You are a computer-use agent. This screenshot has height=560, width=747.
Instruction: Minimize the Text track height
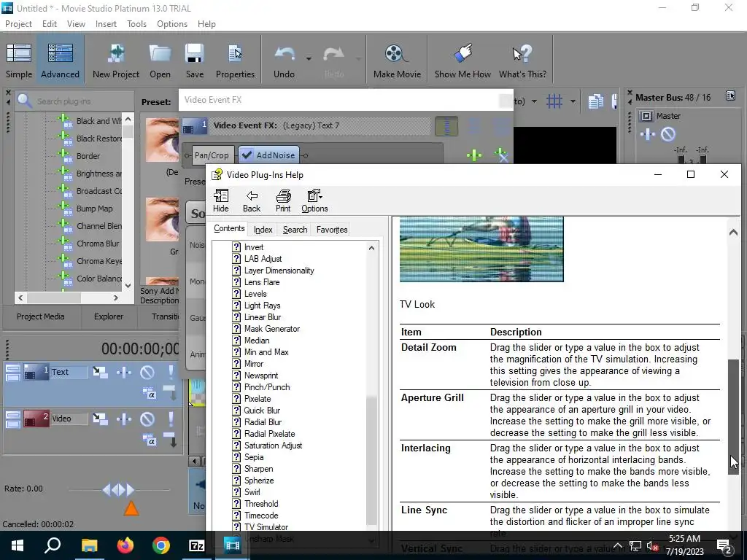click(13, 369)
